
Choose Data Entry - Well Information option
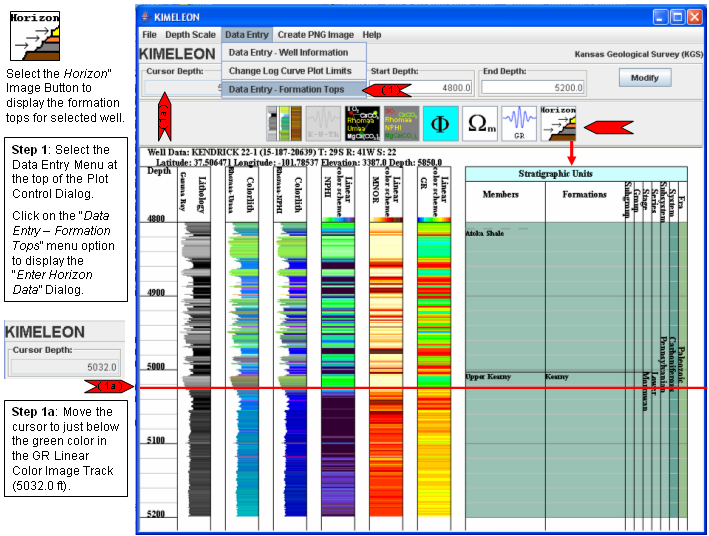point(288,52)
